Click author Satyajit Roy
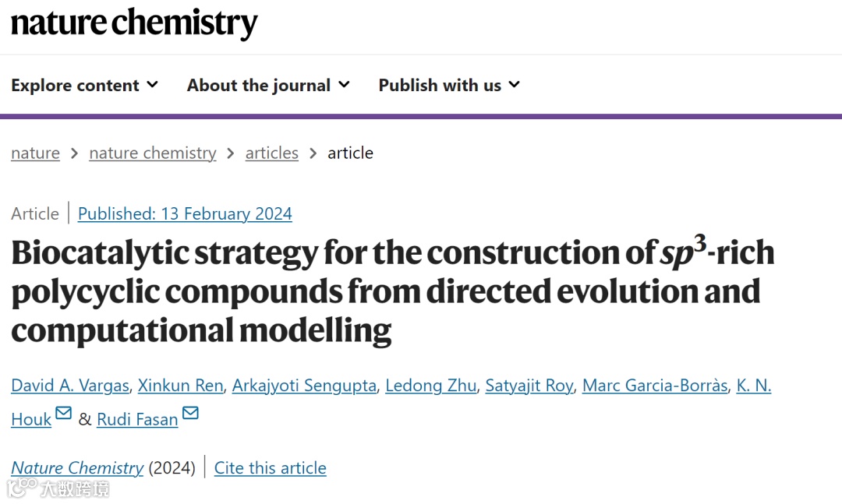Screen dimensions: 842x504 pos(529,386)
